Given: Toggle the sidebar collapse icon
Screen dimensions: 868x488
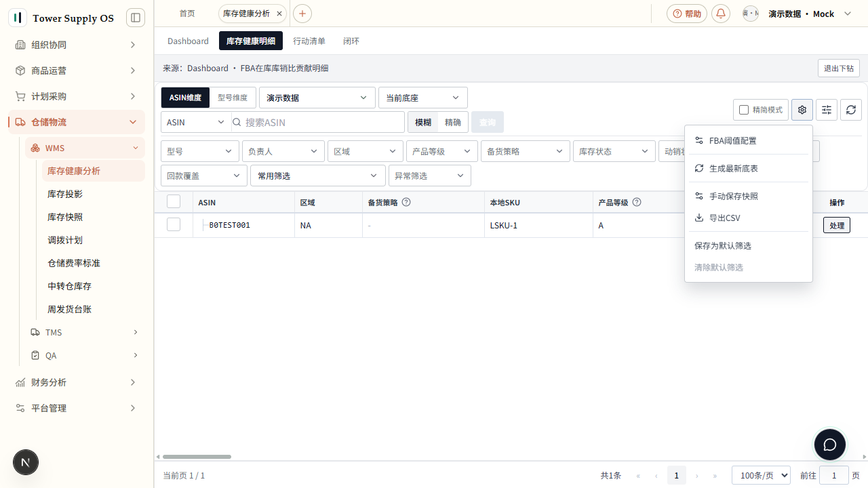Looking at the screenshot, I should (136, 18).
